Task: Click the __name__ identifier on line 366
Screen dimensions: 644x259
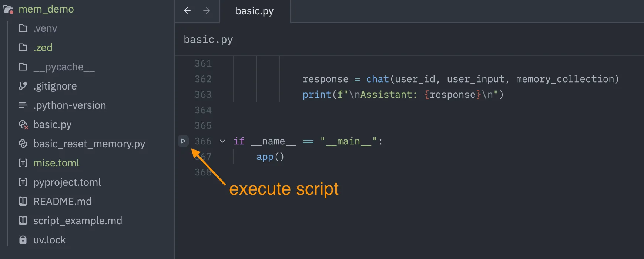Action: (274, 141)
